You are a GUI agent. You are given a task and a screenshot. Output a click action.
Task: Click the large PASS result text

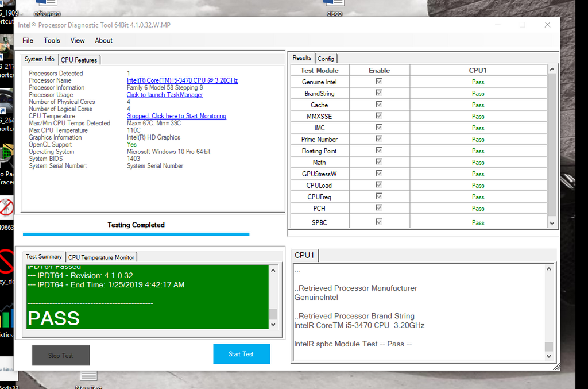(53, 318)
